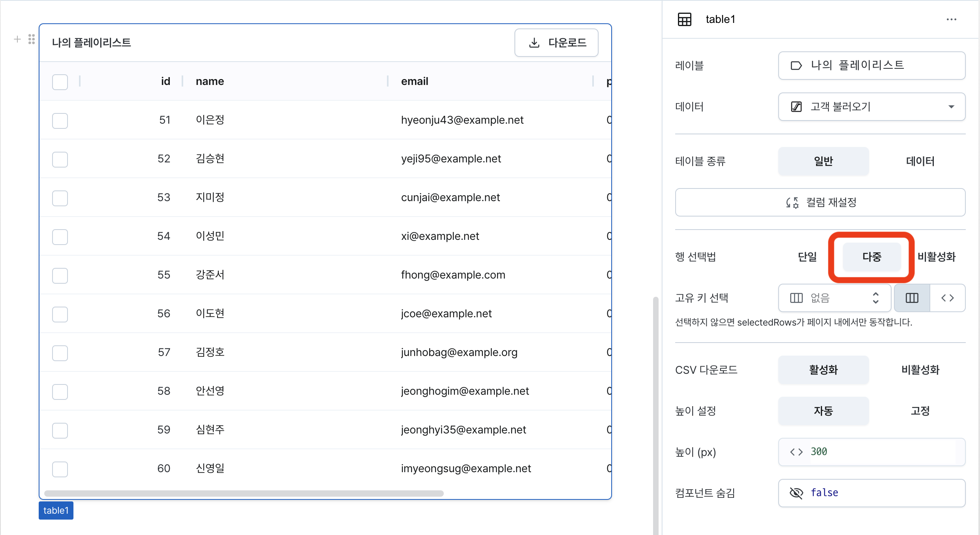
Task: Click email cunjai@example.net
Action: tap(451, 198)
